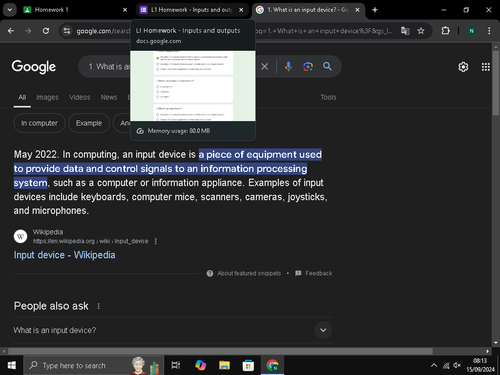Open the network status icon
Image resolution: width=500 pixels, height=375 pixels.
(446, 366)
